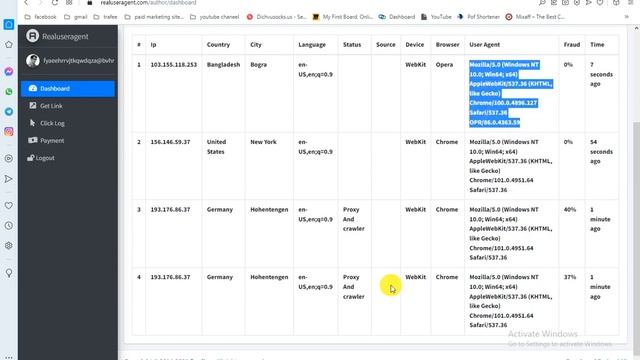This screenshot has width=640, height=360.
Task: Click the user avatar picture in sidebar
Action: click(33, 60)
